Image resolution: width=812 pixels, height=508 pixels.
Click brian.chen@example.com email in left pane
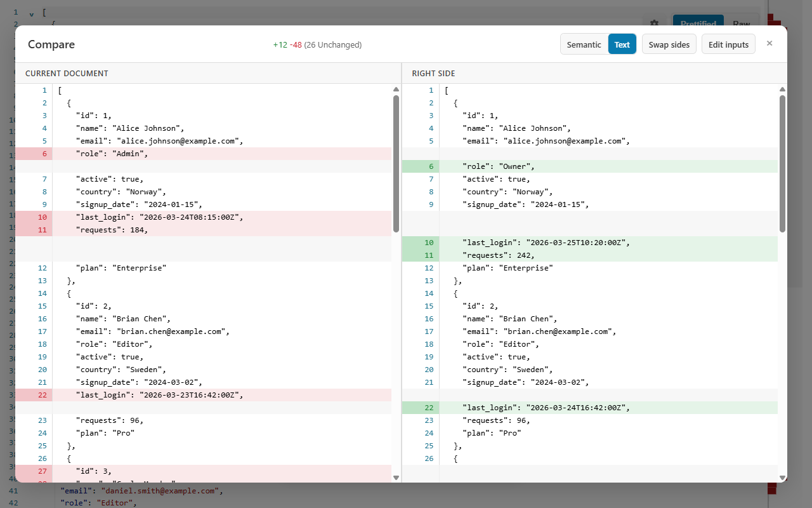pyautogui.click(x=172, y=331)
